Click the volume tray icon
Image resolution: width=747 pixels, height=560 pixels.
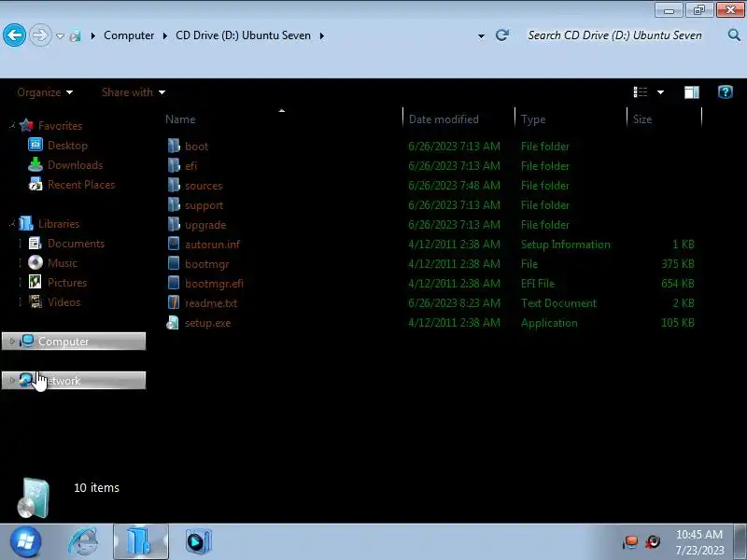[653, 542]
